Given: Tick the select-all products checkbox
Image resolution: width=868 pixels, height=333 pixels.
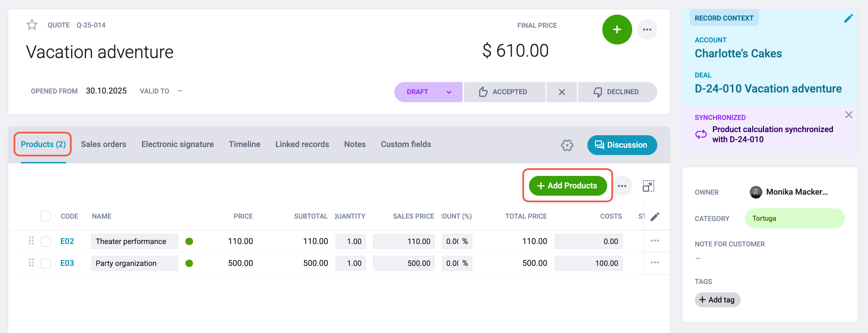Looking at the screenshot, I should click(x=46, y=216).
